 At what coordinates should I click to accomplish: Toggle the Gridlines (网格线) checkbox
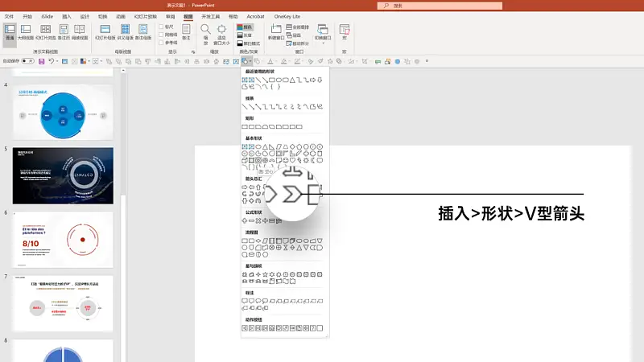pyautogui.click(x=162, y=35)
